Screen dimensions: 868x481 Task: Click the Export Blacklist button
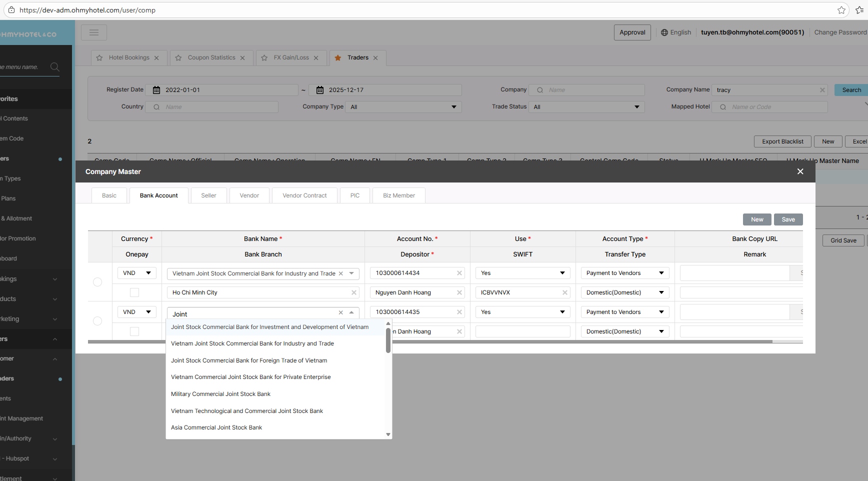coord(782,141)
